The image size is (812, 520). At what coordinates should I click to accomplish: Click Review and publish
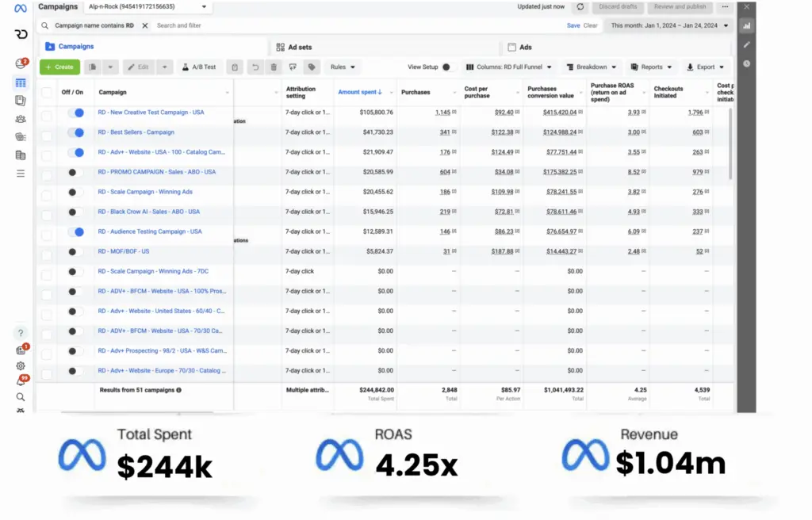click(680, 6)
